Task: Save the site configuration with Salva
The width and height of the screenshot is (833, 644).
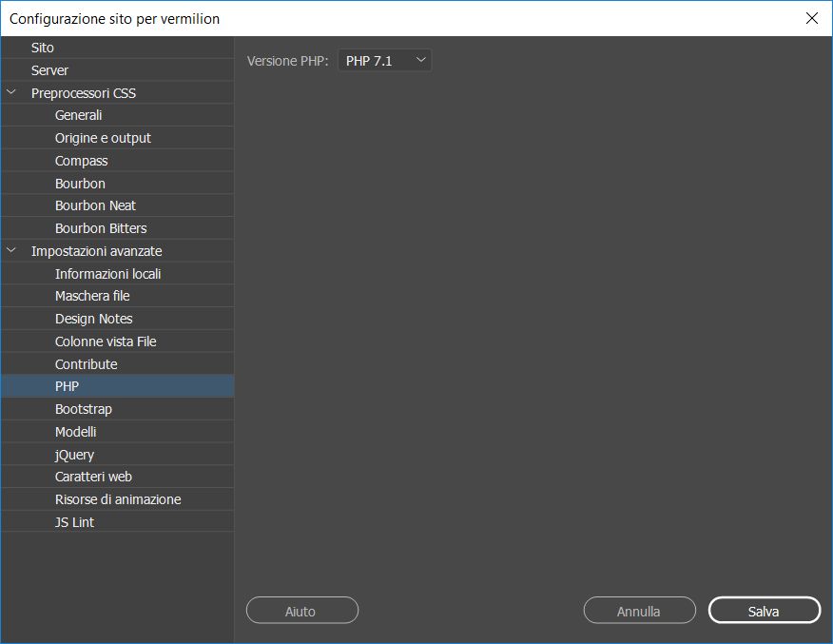Action: tap(764, 610)
